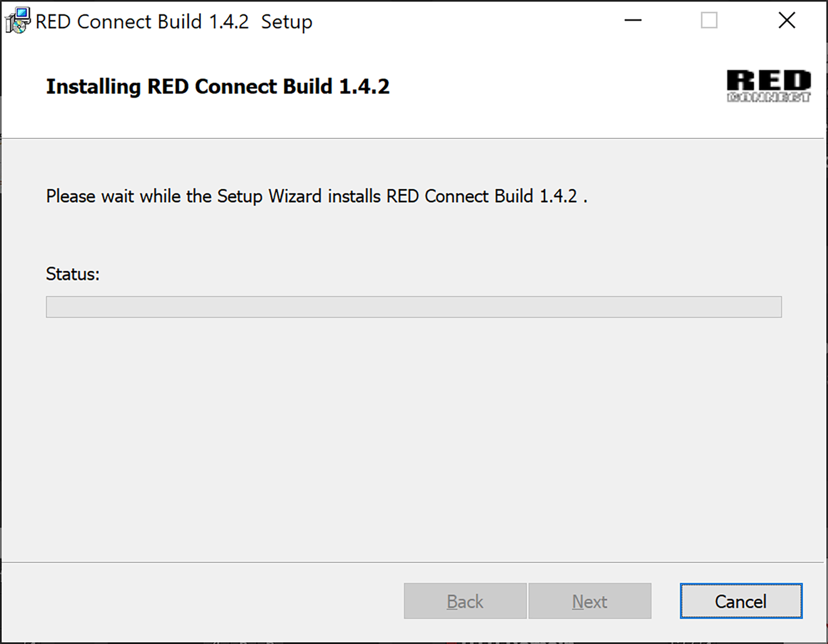Viewport: 828px width, 644px height.
Task: Close the setup window with the X
Action: 787,20
